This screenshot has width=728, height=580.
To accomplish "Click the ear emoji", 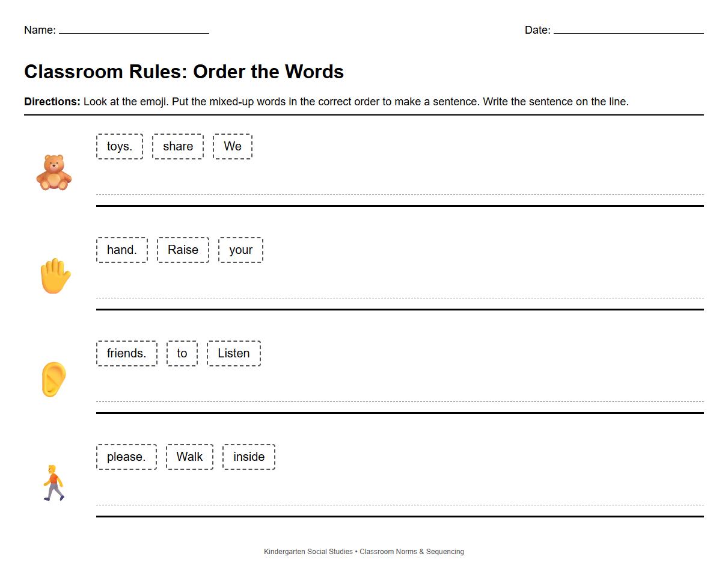I will [x=55, y=379].
